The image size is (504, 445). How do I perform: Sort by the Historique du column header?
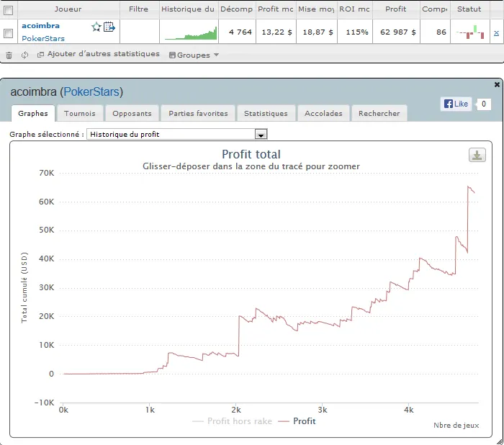pos(189,9)
